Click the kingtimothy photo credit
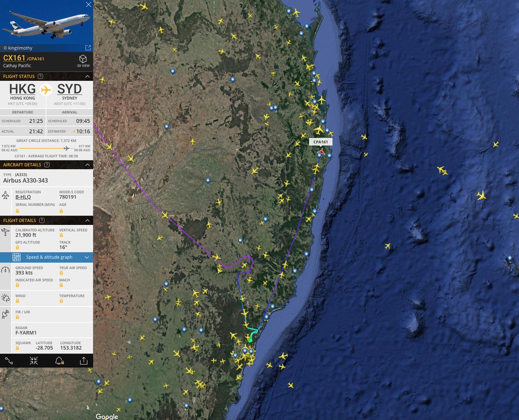This screenshot has width=519, height=420. (18, 48)
